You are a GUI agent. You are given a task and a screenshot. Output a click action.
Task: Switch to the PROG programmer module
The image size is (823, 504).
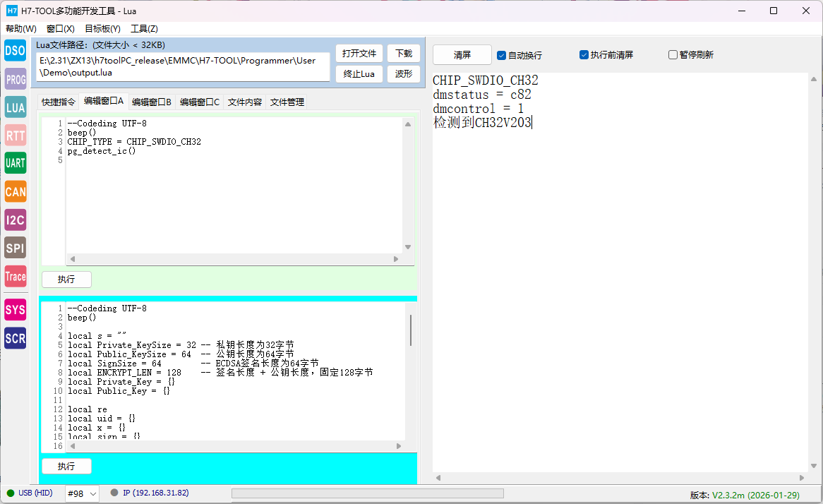[16, 79]
